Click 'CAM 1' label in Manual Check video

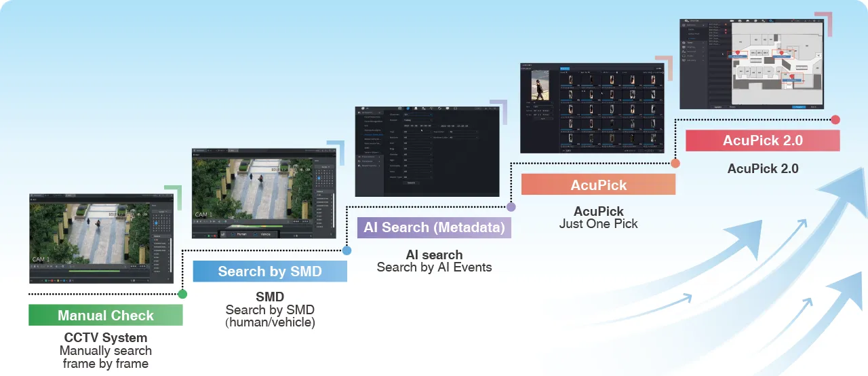coord(41,259)
